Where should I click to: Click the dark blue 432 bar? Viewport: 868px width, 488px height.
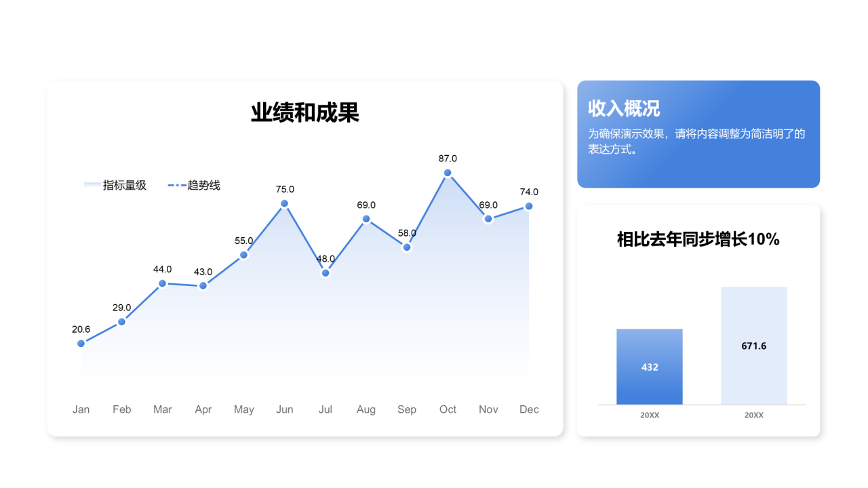[650, 367]
